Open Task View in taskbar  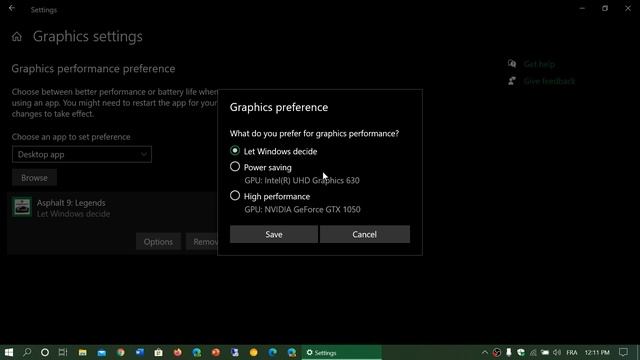63,352
